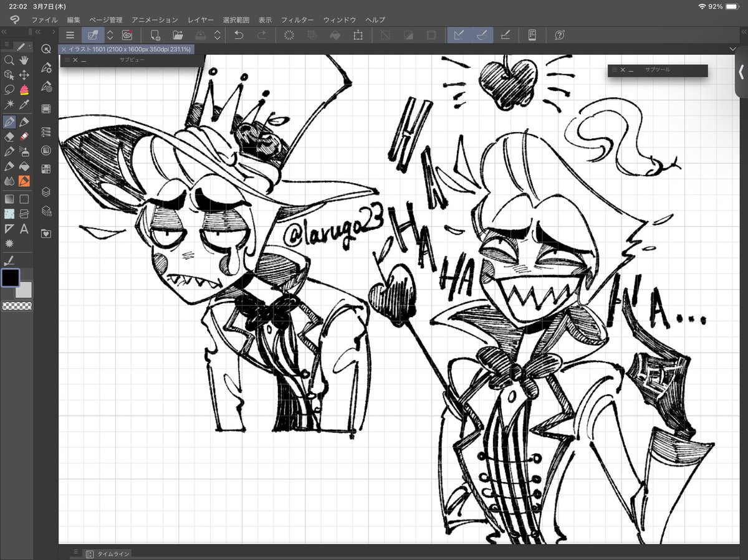Select the Fill bucket tool
This screenshot has width=748, height=560.
click(24, 166)
